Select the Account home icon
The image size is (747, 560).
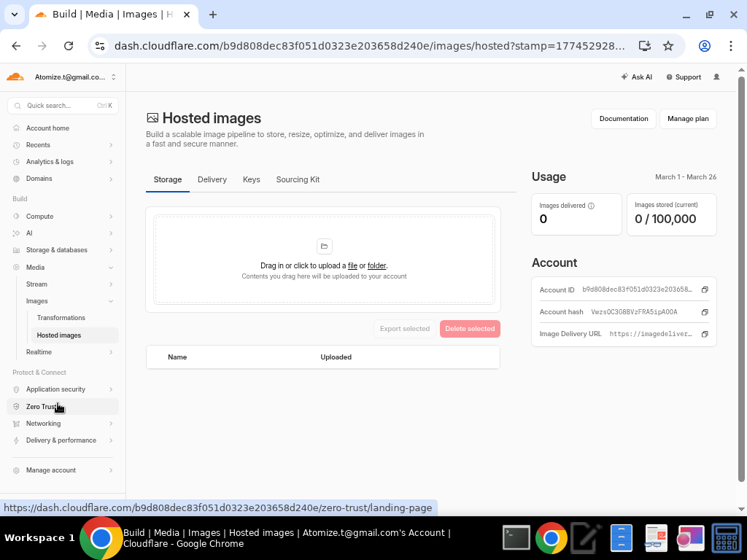[x=16, y=128]
